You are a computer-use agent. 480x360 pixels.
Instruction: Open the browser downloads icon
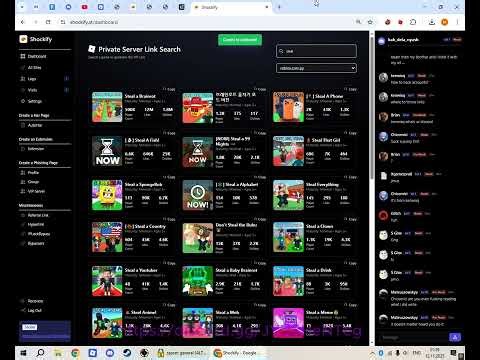[432, 22]
